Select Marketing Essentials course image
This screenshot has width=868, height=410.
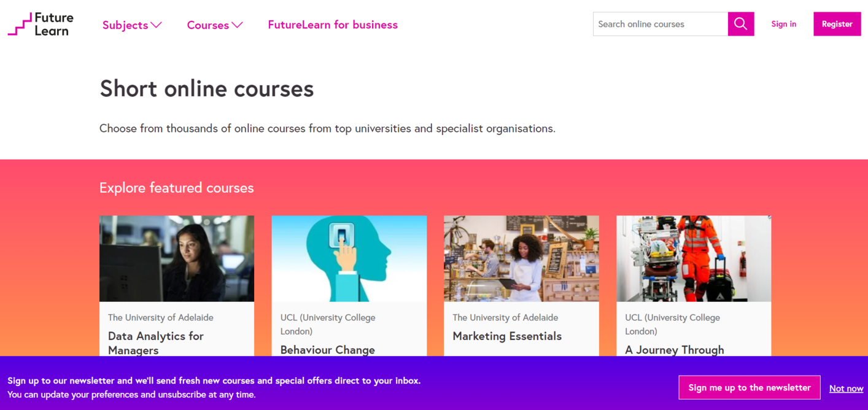coord(521,258)
